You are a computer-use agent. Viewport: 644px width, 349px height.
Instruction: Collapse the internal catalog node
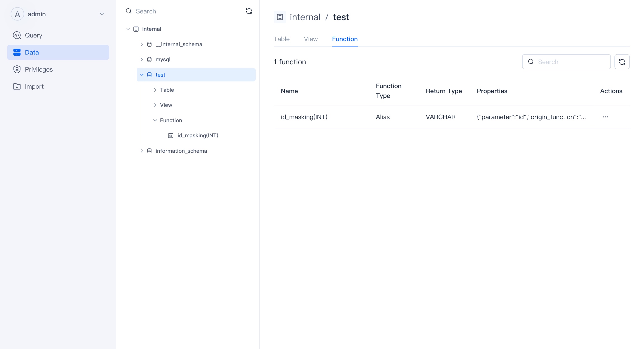[x=128, y=29]
